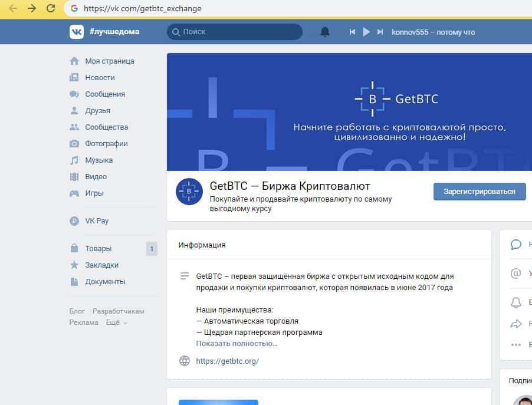Screen dimensions: 532x405
Task: Open the Реклама footer link
Action: coord(84,322)
